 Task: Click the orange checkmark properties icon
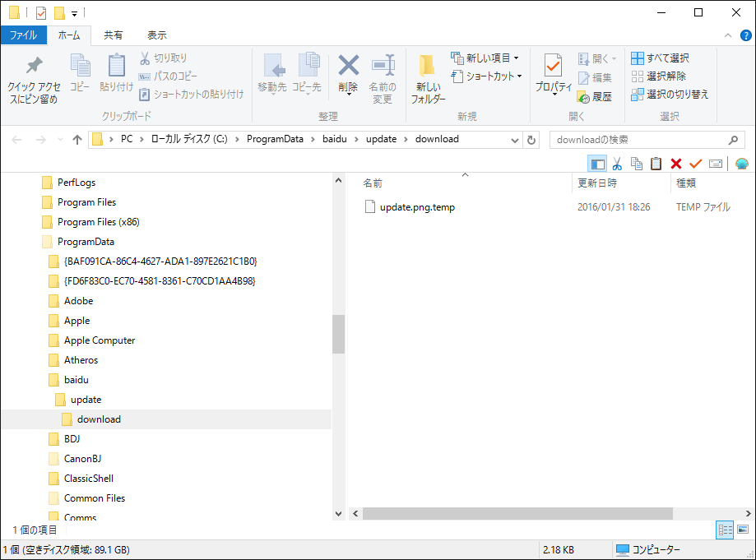(x=695, y=164)
